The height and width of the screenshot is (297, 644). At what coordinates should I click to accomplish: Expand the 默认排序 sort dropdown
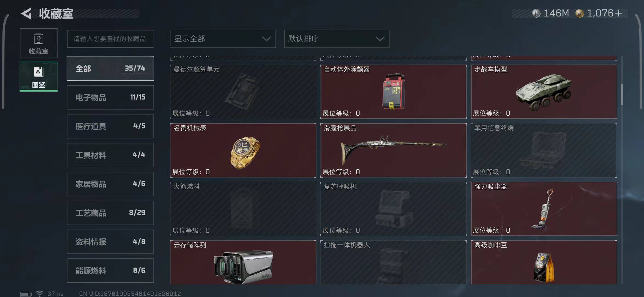337,39
